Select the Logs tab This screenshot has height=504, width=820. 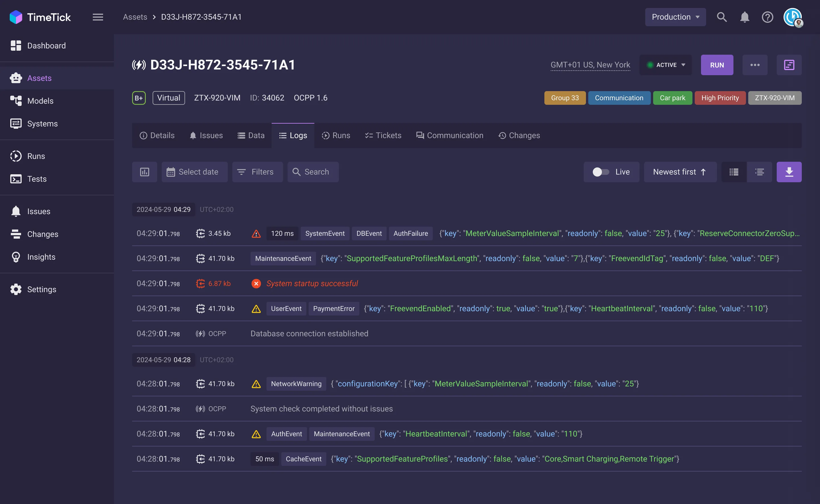pyautogui.click(x=293, y=135)
